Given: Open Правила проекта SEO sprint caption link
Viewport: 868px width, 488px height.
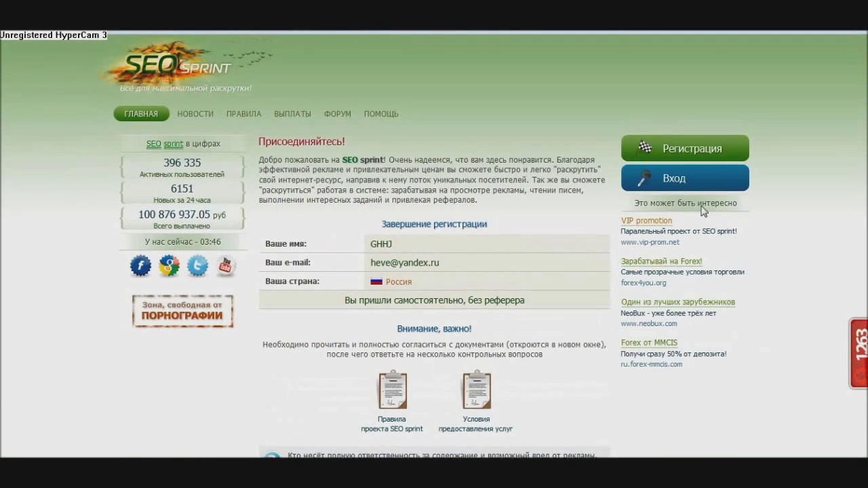Looking at the screenshot, I should coord(392,424).
